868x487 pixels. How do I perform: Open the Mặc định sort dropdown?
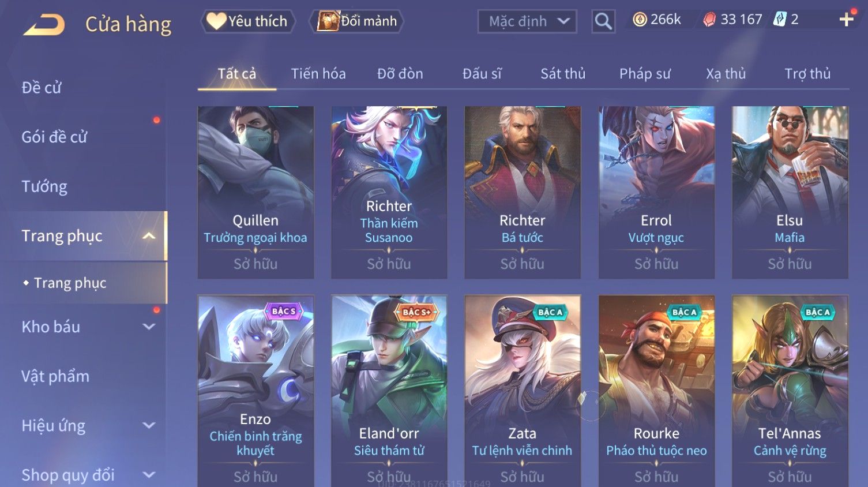pyautogui.click(x=527, y=21)
